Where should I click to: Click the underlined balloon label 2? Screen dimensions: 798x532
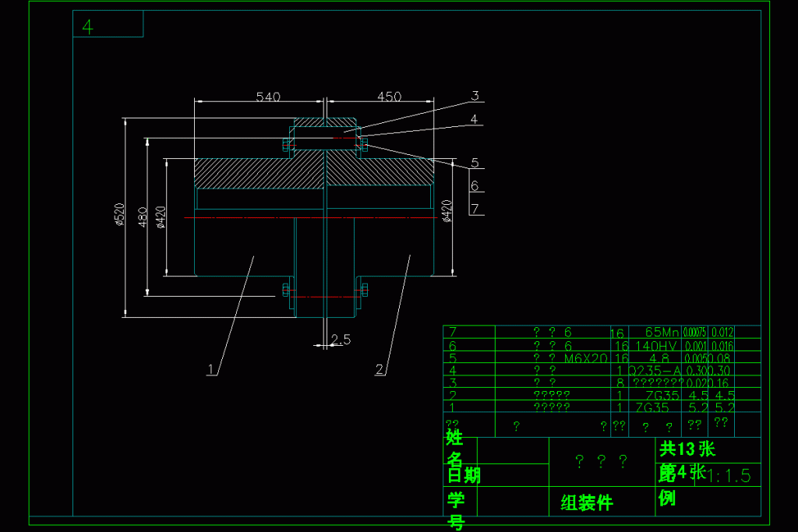pos(380,369)
